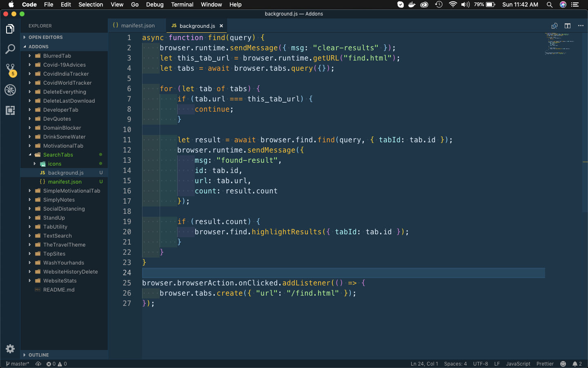This screenshot has width=588, height=368.
Task: Split the editor using the split icon
Action: click(x=568, y=26)
